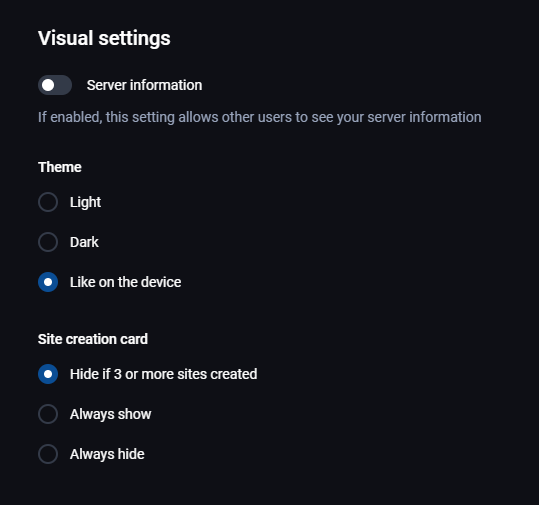Click the Theme section heading
Image resolution: width=539 pixels, height=505 pixels.
[x=60, y=167]
